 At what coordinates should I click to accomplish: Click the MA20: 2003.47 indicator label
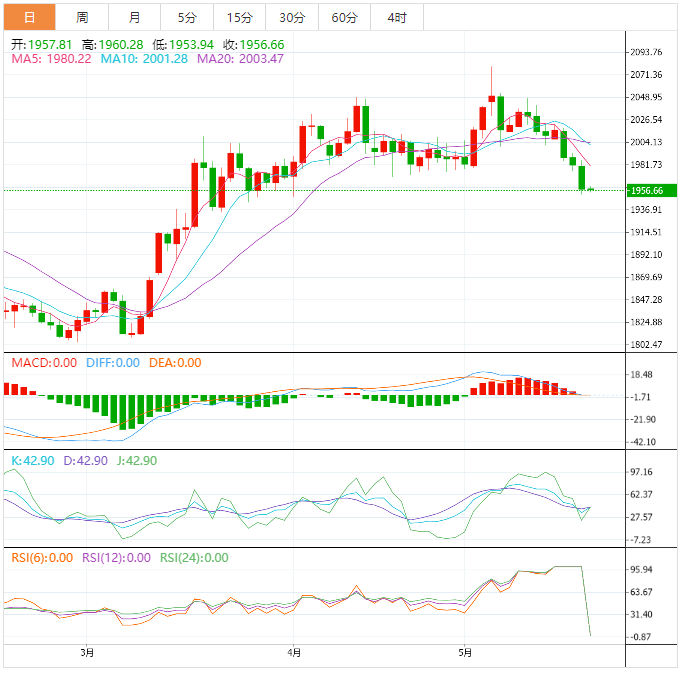240,59
